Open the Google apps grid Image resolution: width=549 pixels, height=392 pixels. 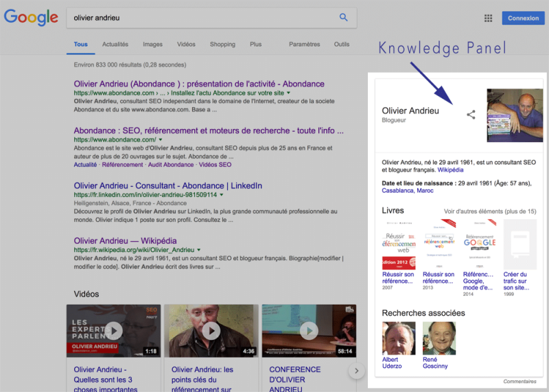[488, 19]
